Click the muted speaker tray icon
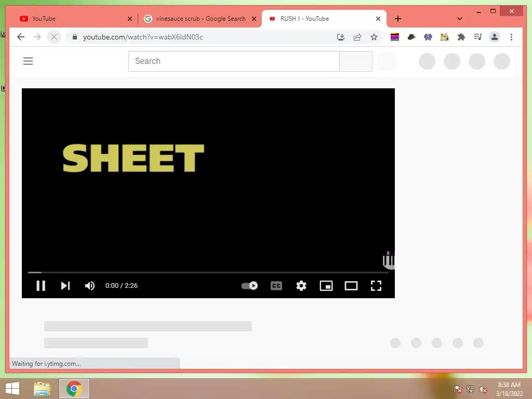This screenshot has height=399, width=532. pos(483,389)
